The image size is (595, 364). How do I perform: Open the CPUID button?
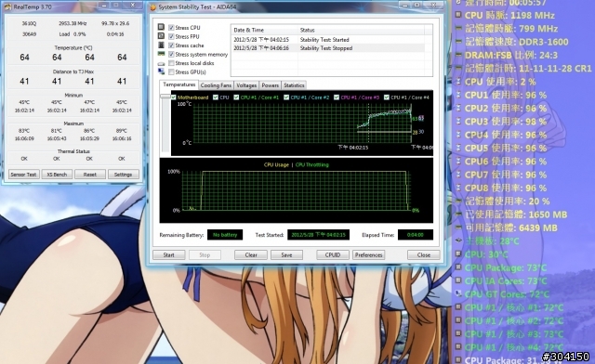point(333,254)
